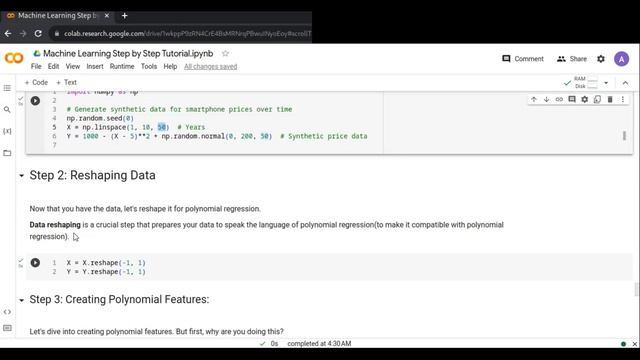This screenshot has width=640, height=360.
Task: Click the bold Data reshaping text
Action: click(55, 225)
